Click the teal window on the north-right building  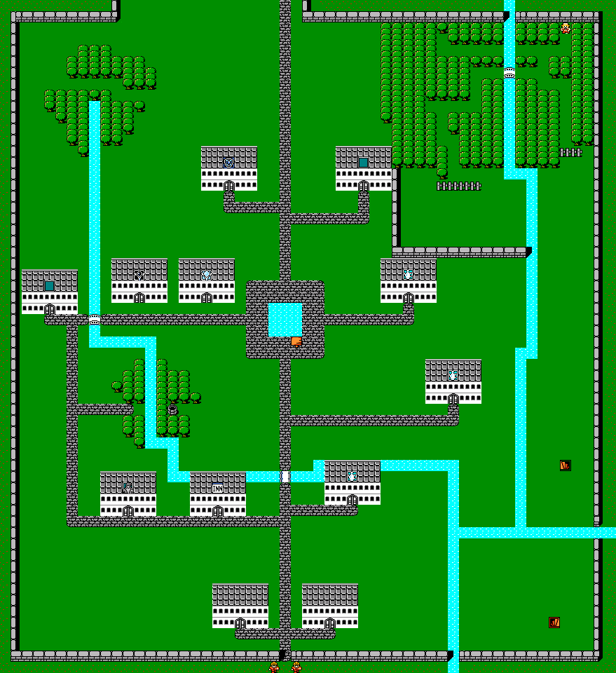[363, 163]
